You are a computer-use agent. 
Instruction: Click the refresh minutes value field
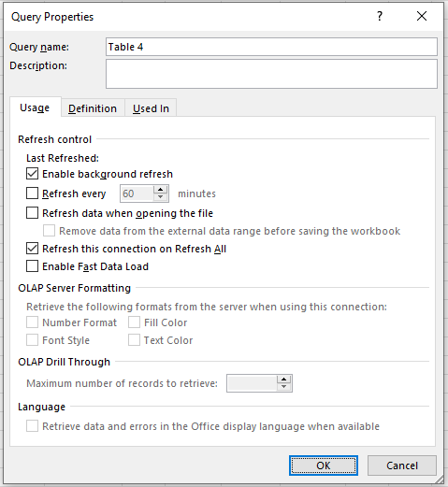click(x=137, y=193)
